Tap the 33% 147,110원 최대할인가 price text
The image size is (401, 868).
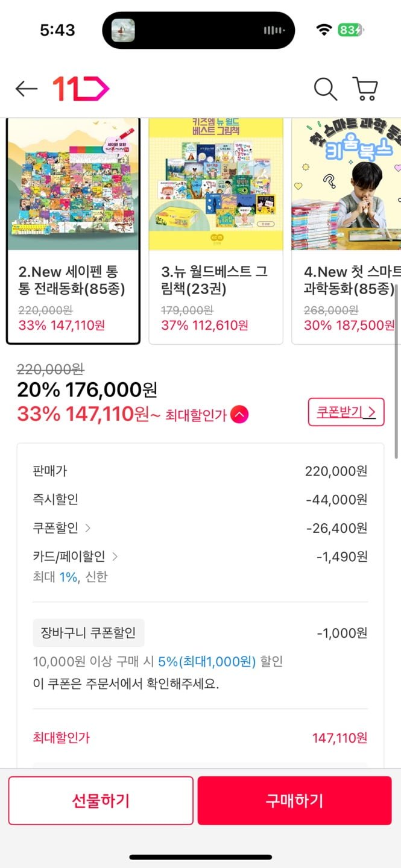(83, 414)
